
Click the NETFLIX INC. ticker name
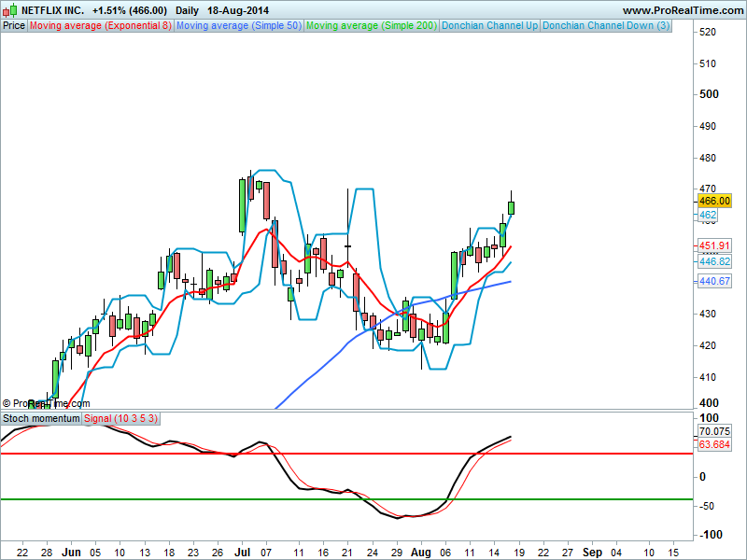coord(53,10)
